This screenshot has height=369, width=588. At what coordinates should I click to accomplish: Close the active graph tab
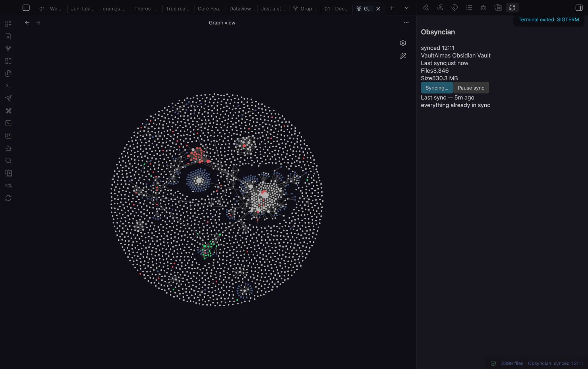tap(378, 9)
